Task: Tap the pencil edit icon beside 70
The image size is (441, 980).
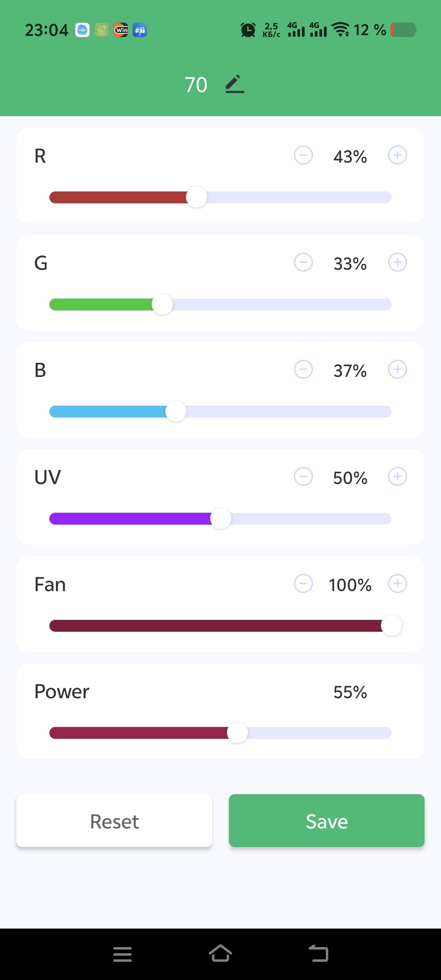Action: click(235, 84)
